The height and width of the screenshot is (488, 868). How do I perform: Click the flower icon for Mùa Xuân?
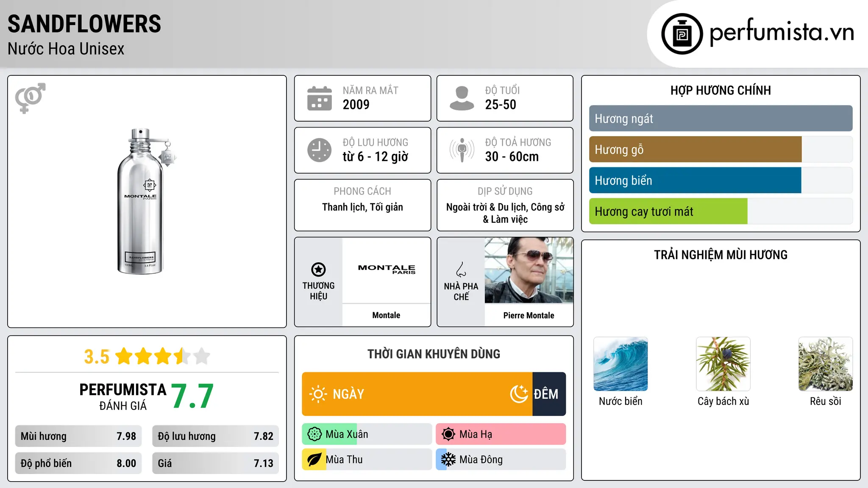314,434
